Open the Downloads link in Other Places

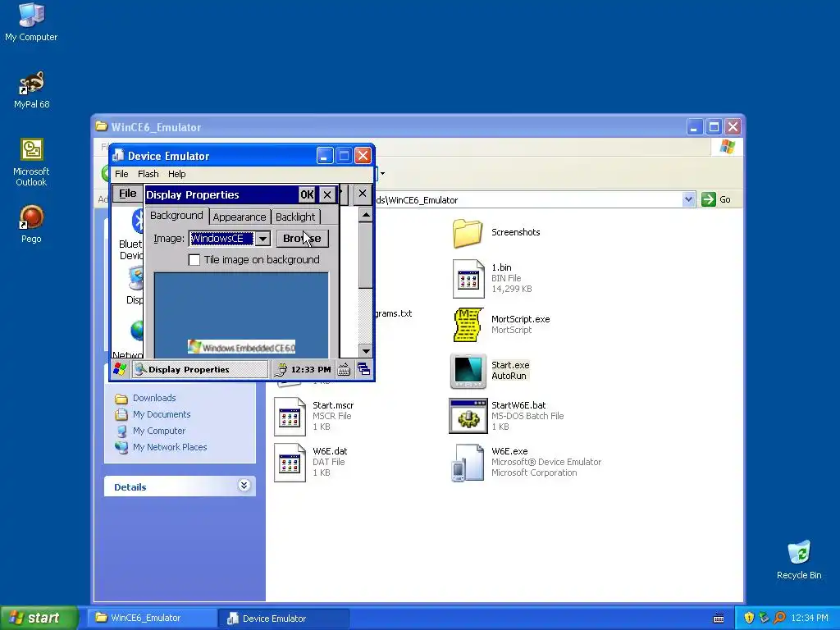pos(154,398)
